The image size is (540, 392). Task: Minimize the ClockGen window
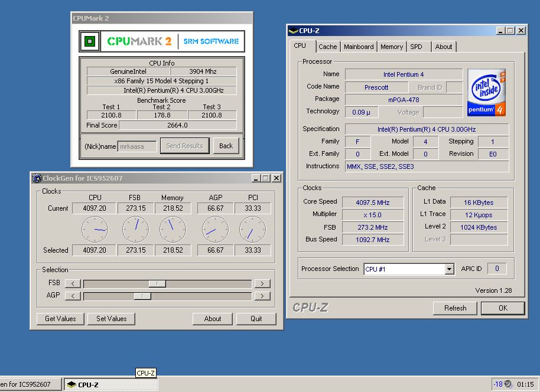pyautogui.click(x=256, y=178)
